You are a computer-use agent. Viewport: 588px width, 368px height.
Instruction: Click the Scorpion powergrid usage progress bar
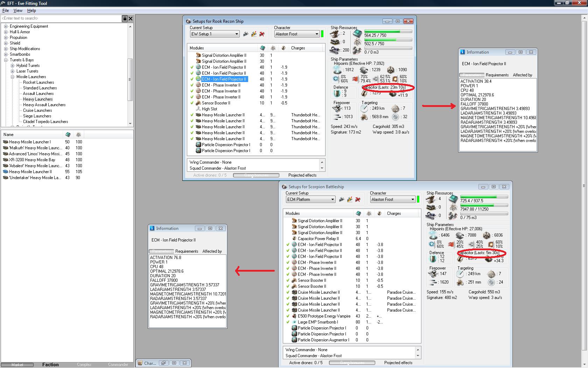click(x=484, y=205)
